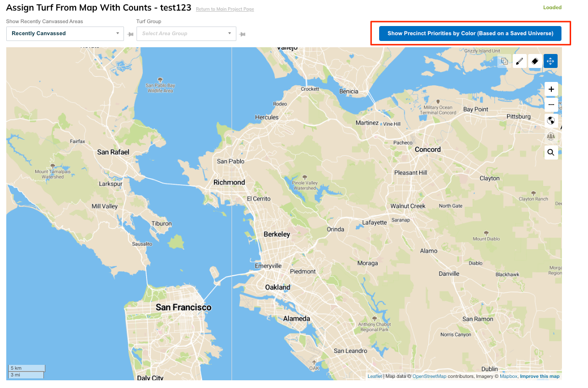This screenshot has height=388, width=588.
Task: Zoom in with the plus button
Action: [551, 89]
